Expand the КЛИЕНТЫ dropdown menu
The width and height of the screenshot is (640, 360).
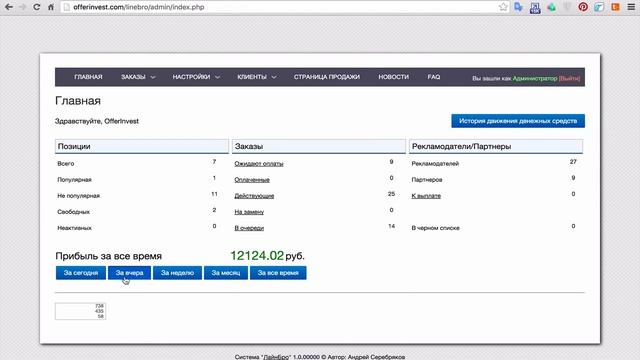click(x=257, y=77)
